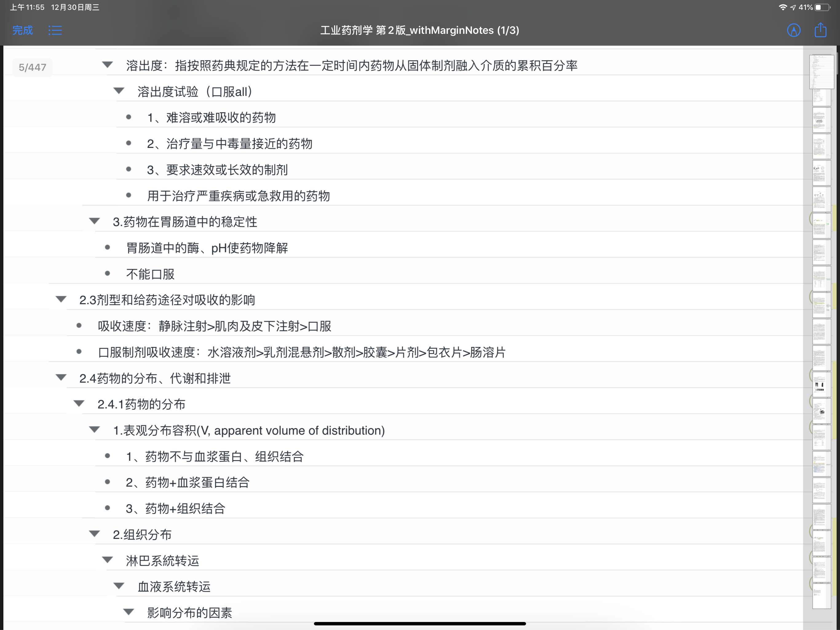
Task: Click the 5/447 page indicator
Action: (32, 67)
